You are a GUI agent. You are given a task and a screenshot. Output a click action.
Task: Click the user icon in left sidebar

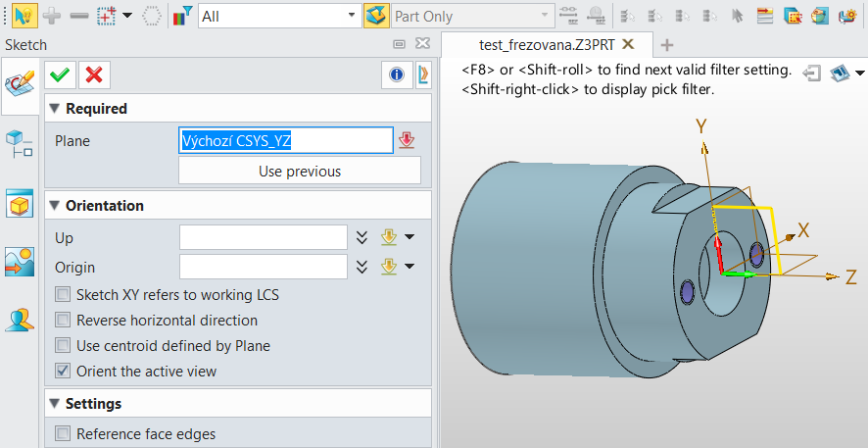20,320
